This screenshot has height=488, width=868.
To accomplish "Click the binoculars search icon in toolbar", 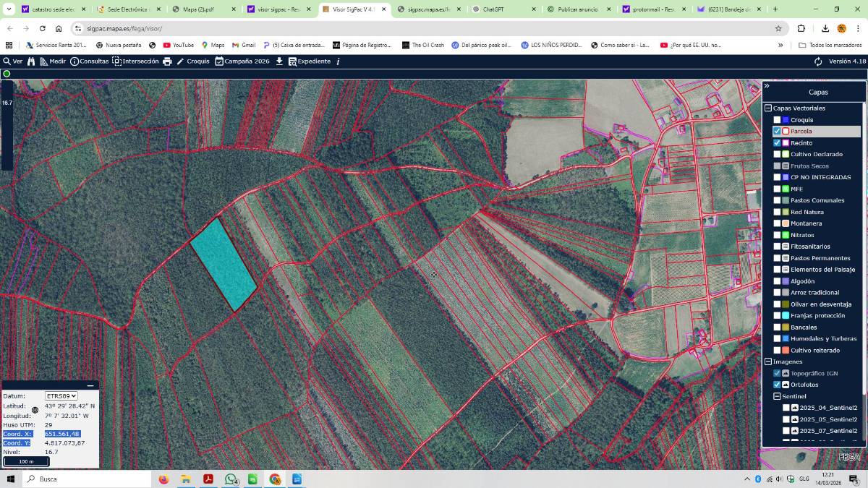I will 31,61.
